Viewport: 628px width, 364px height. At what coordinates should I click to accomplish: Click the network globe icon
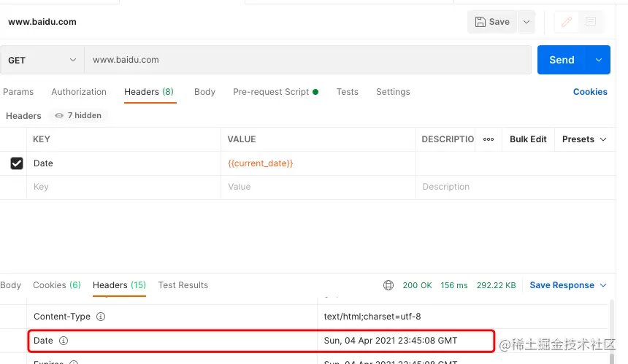coord(388,285)
